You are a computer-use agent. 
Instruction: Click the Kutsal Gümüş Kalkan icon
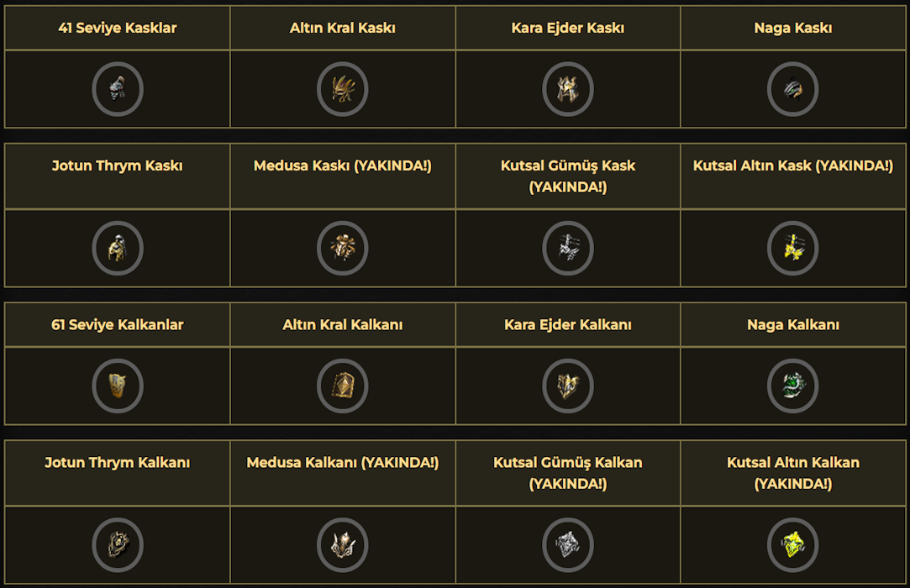click(x=568, y=546)
